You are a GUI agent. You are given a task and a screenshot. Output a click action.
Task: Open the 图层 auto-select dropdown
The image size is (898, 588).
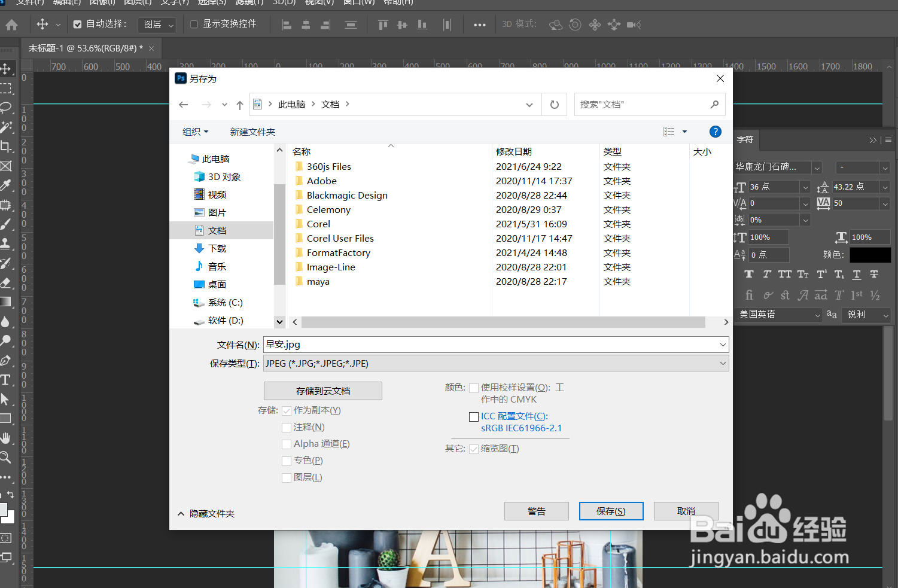[x=157, y=25]
